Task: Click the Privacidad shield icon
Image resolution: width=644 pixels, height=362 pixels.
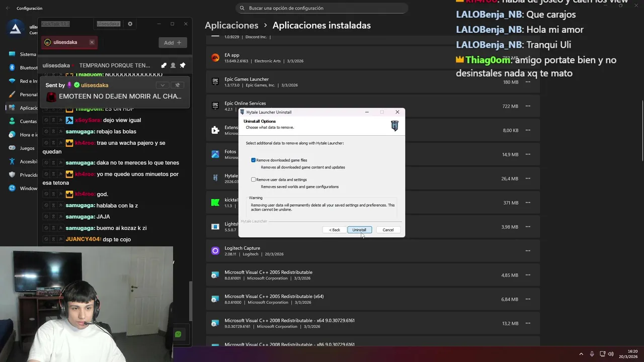Action: (x=12, y=175)
